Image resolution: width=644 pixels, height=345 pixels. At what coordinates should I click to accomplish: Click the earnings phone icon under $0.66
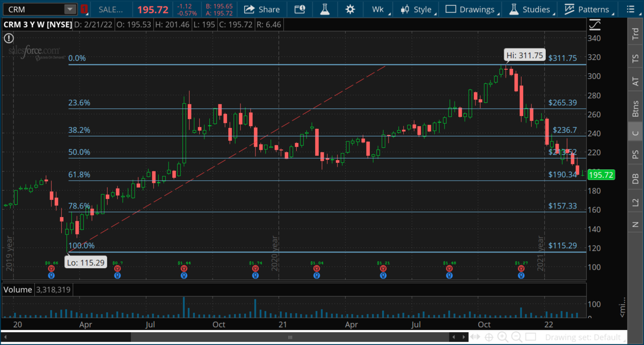click(x=51, y=269)
